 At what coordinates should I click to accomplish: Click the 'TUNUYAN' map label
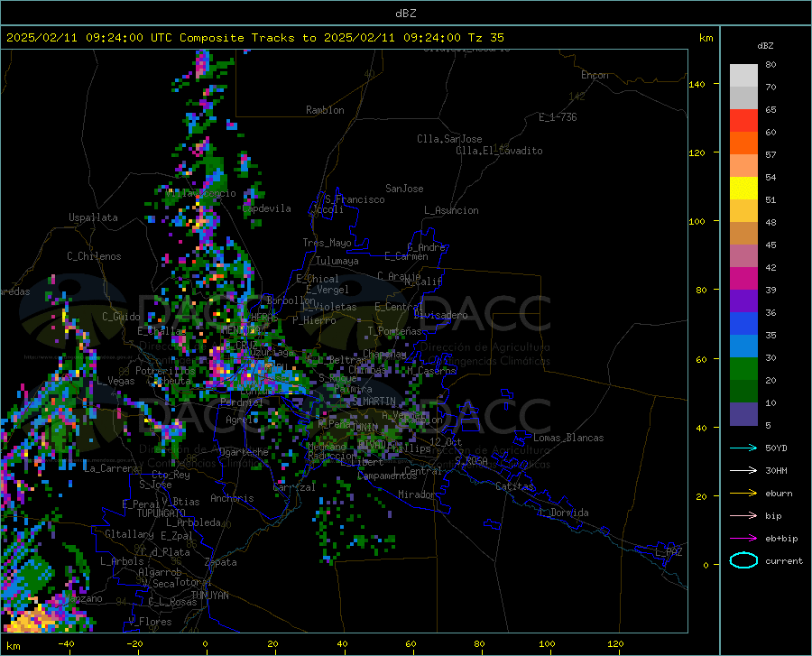pos(209,595)
